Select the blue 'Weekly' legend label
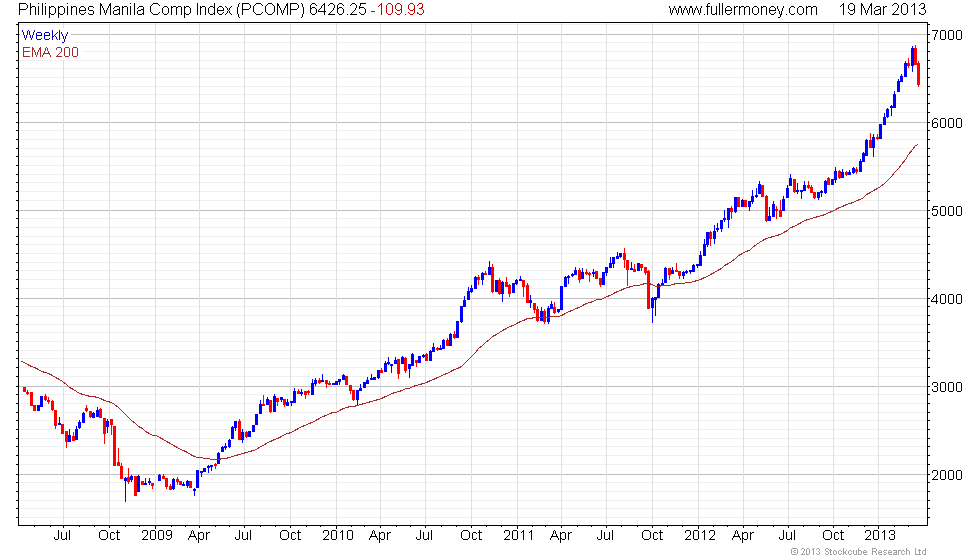980x560 pixels. 44,35
